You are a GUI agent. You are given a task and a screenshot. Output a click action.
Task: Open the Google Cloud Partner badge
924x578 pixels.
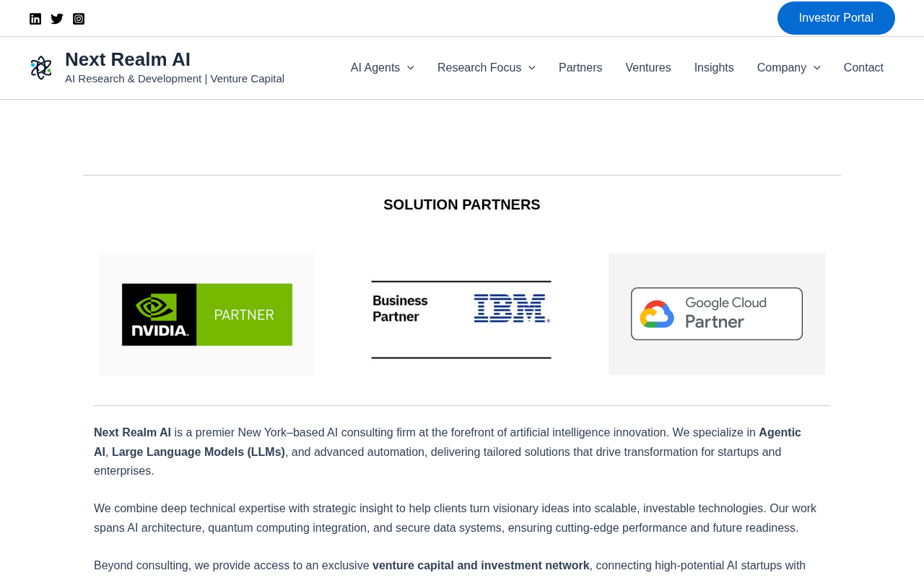tap(717, 314)
